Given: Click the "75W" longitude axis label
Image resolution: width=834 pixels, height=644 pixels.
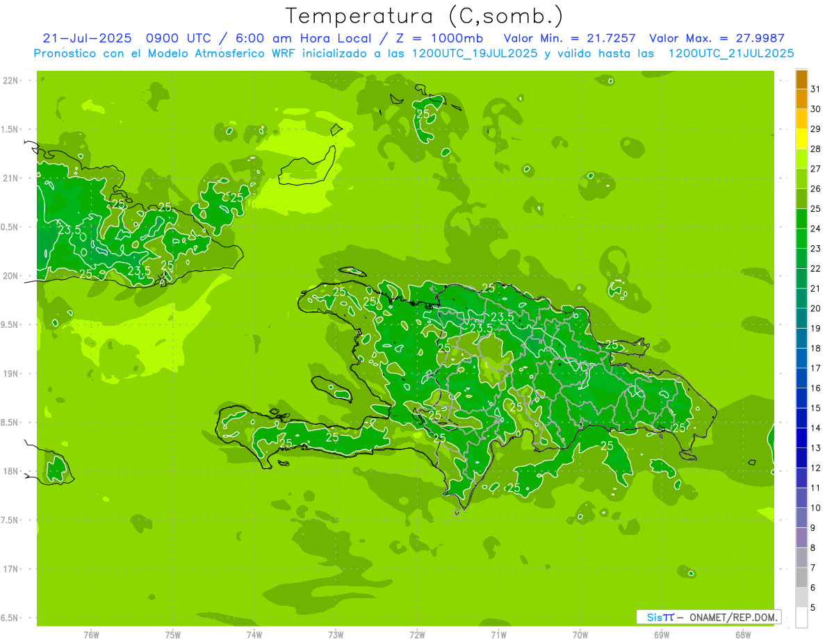Looking at the screenshot, I should 173,635.
